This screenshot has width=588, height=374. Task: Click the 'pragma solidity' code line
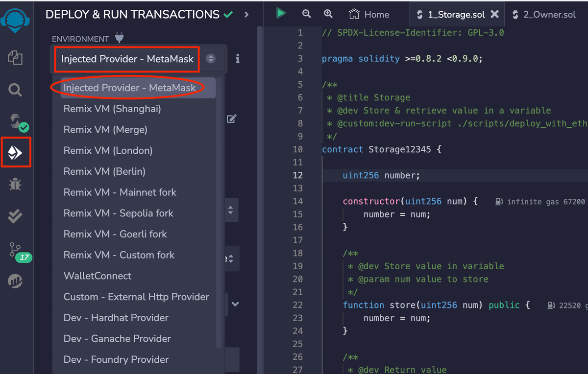coord(402,59)
